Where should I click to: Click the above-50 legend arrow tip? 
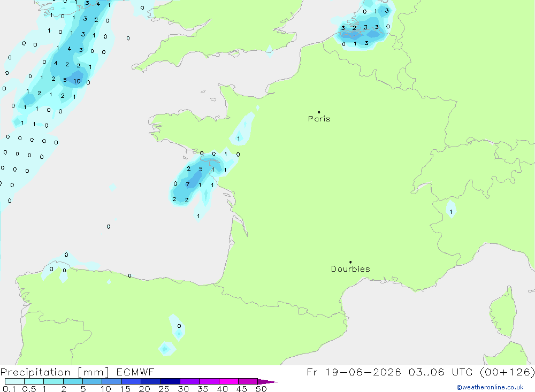(267, 382)
